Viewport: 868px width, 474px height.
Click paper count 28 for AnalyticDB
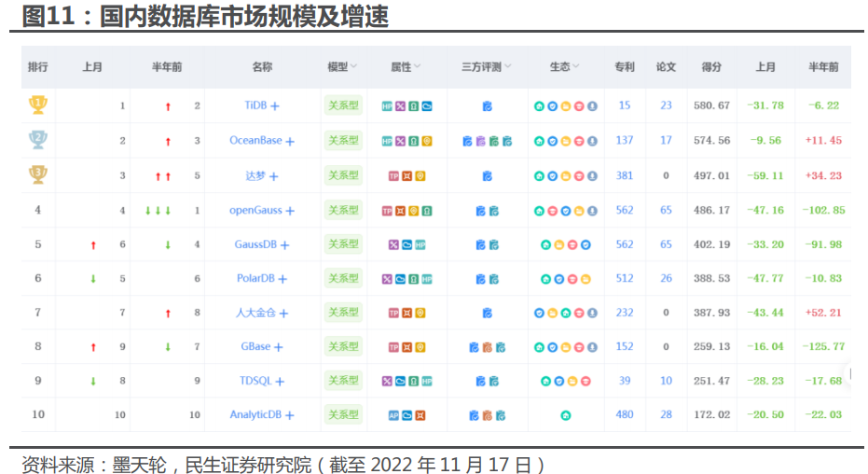click(x=666, y=414)
